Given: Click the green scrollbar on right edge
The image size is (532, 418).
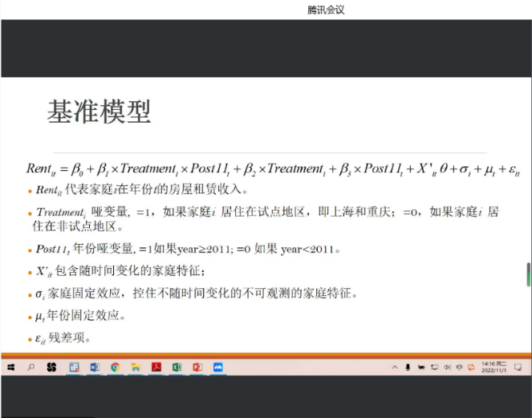Looking at the screenshot, I should pos(528,274).
